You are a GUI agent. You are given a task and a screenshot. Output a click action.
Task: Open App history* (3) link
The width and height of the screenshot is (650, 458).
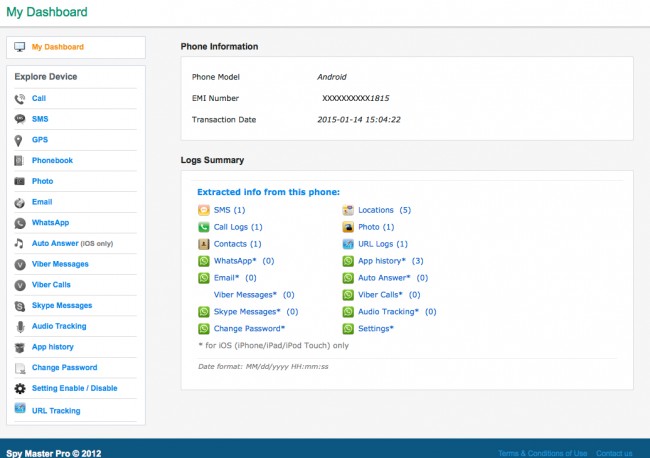390,261
